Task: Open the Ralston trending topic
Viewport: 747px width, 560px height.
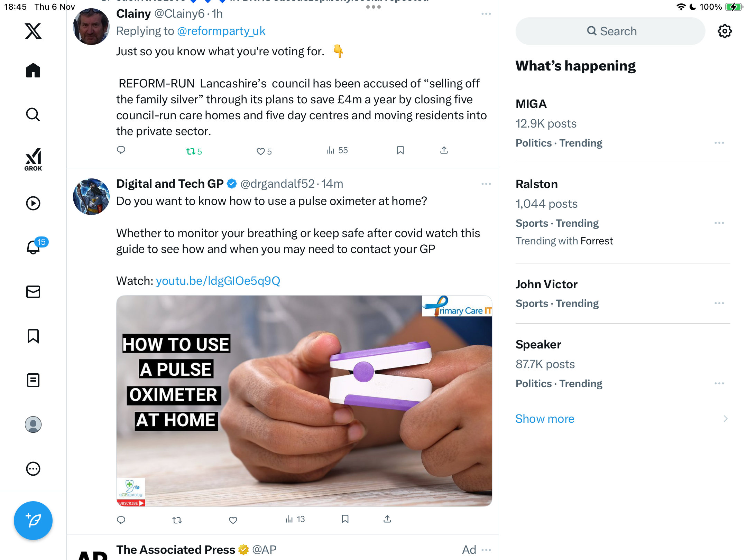Action: pyautogui.click(x=536, y=184)
